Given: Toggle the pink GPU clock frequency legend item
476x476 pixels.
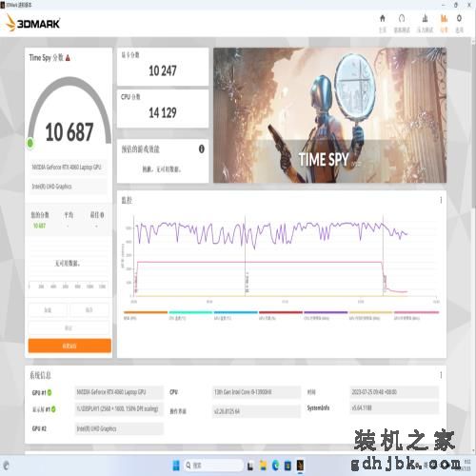Looking at the screenshot, I should coord(416,315).
